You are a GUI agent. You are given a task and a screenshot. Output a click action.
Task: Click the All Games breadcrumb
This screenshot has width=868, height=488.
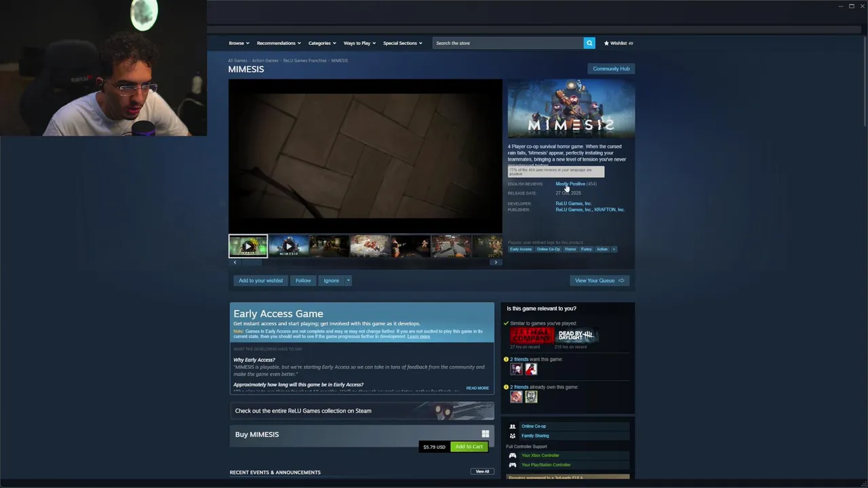pyautogui.click(x=237, y=60)
